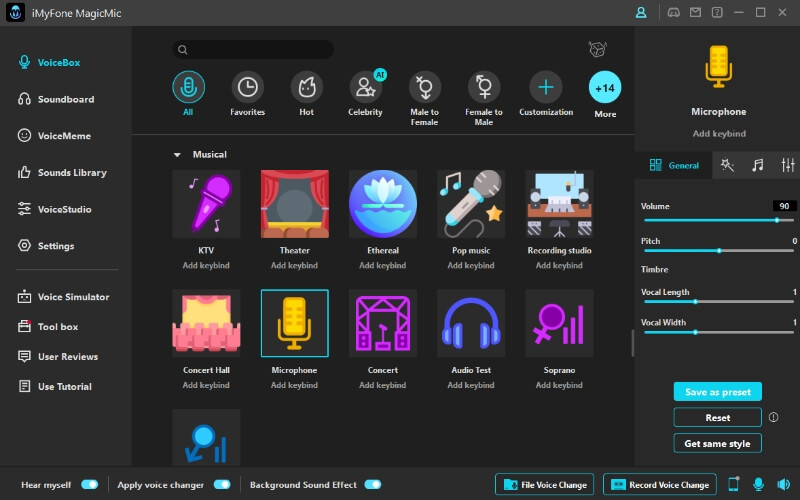Select the Concert Hall voice effect
The height and width of the screenshot is (500, 800).
tap(206, 323)
